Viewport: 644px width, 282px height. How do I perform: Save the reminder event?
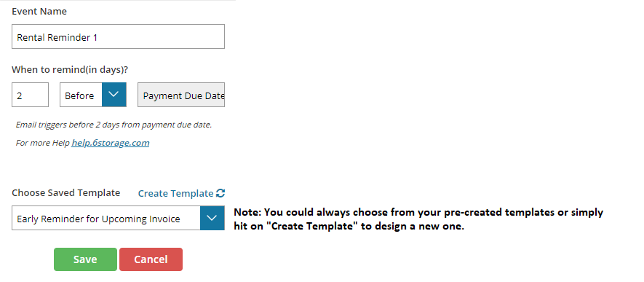tap(85, 259)
